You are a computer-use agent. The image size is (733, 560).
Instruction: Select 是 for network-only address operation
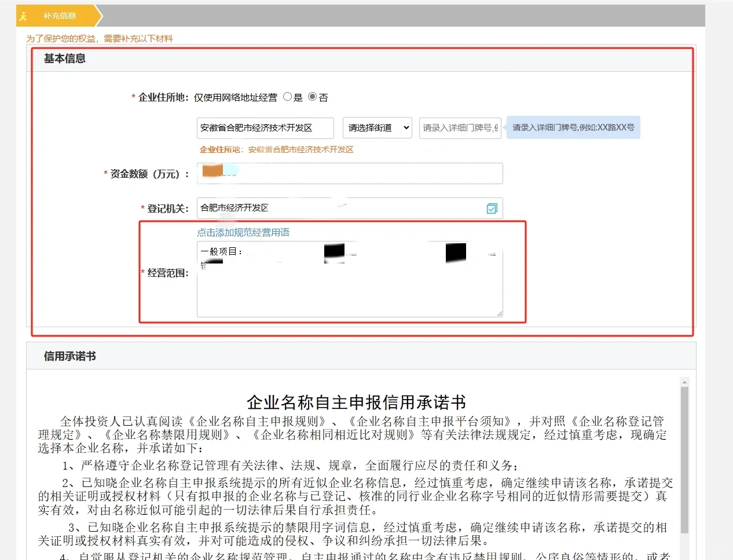288,97
